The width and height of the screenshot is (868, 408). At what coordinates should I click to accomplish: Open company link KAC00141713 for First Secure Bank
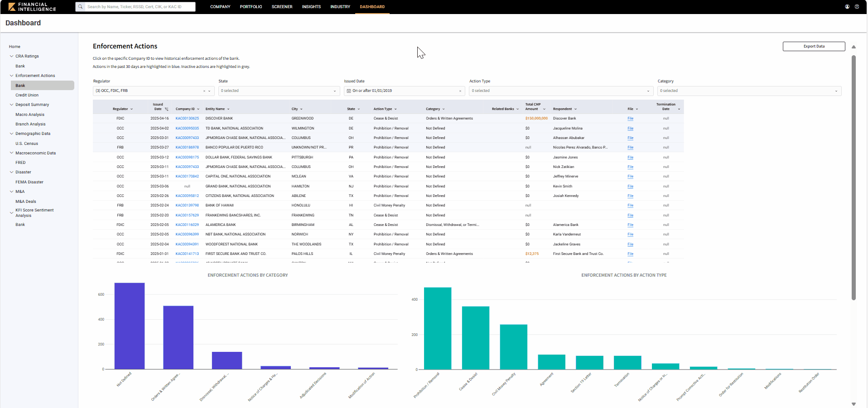187,254
